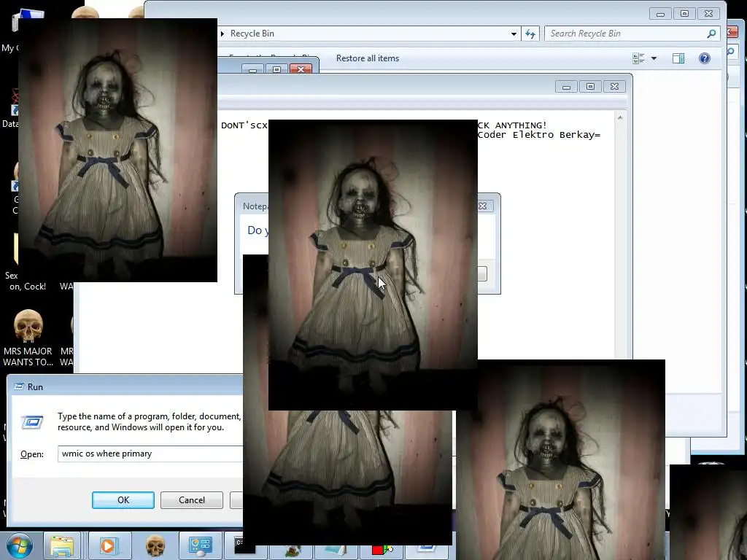Click the doll image popup in the center
The height and width of the screenshot is (560, 747).
click(373, 265)
